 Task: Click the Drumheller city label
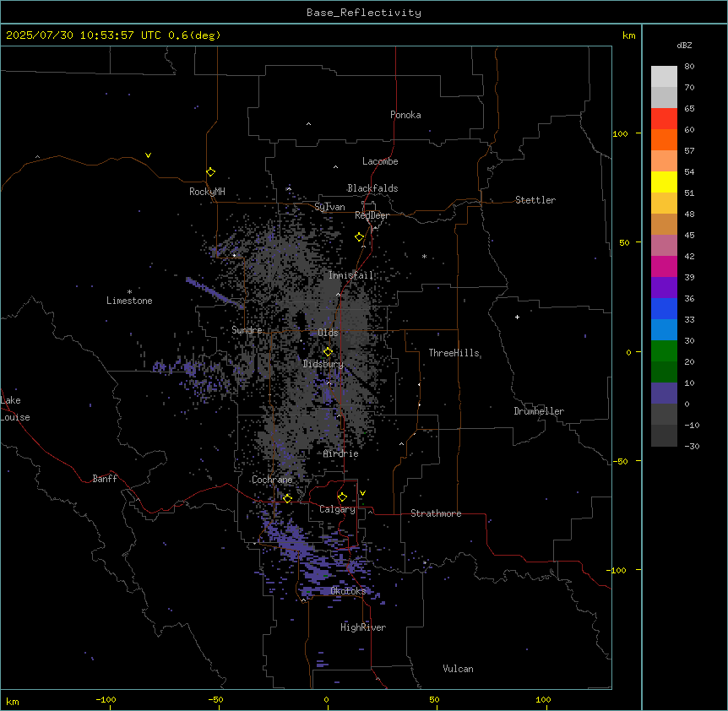[539, 411]
